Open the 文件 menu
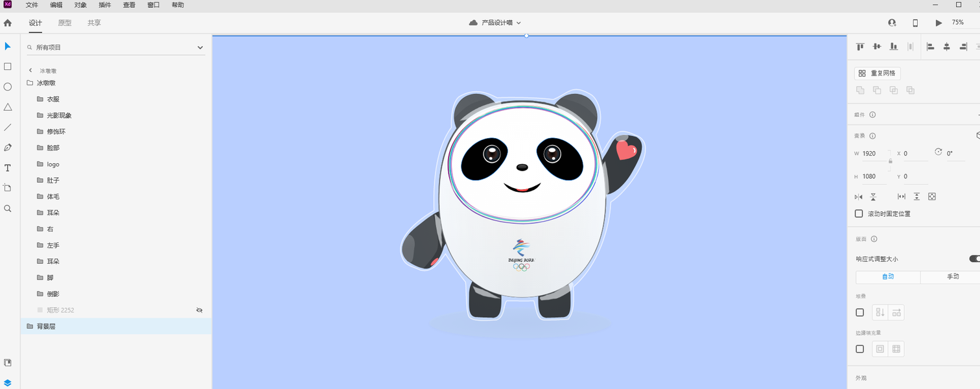 32,5
